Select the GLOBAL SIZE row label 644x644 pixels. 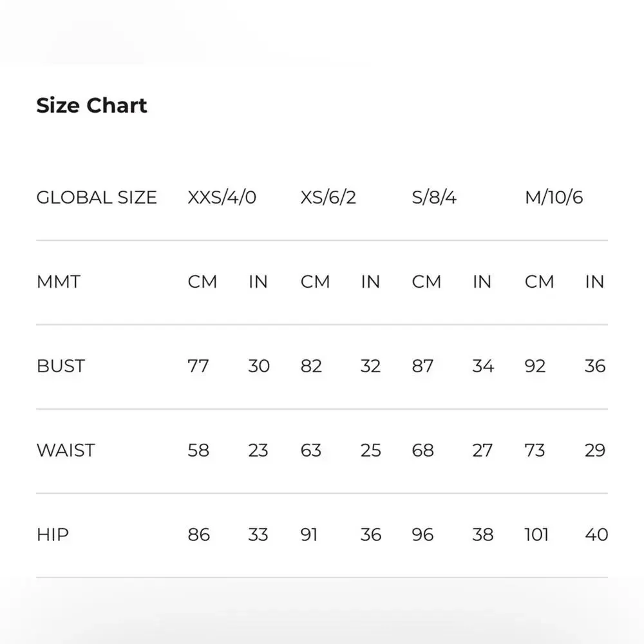point(97,197)
